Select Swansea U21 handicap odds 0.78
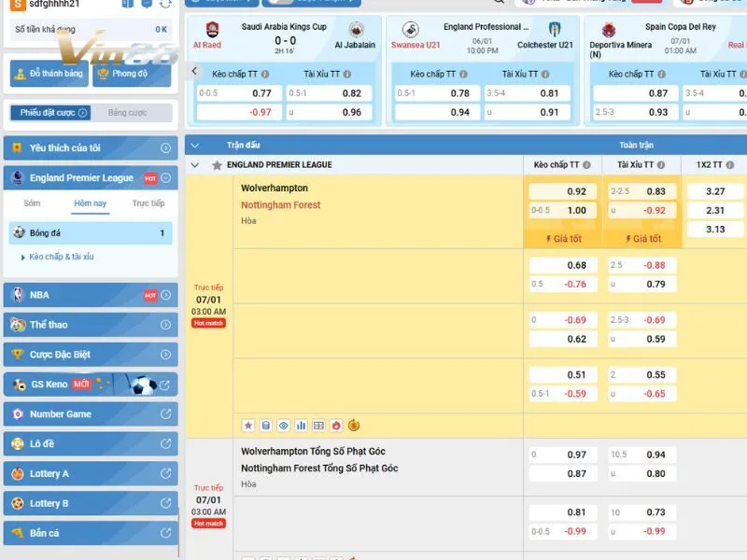Screen dimensions: 747x560 (x=437, y=93)
